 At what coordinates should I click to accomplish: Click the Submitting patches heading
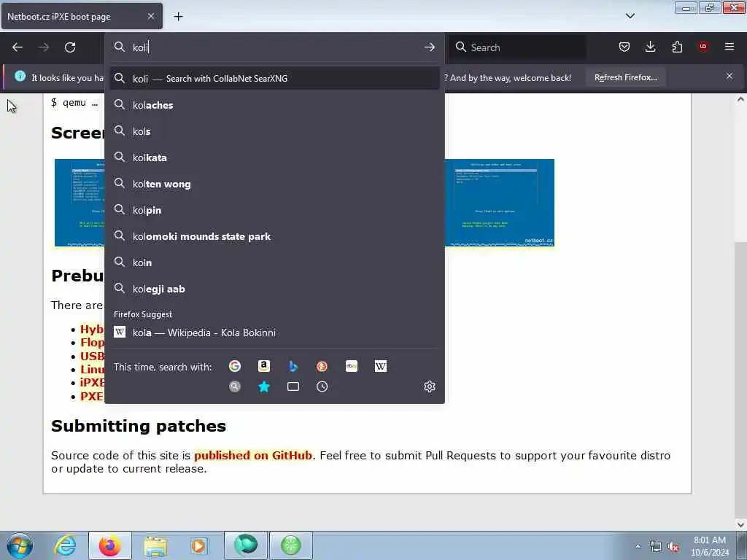(x=139, y=426)
